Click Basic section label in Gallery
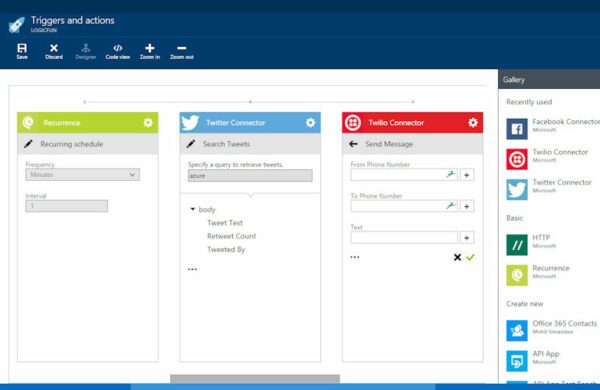 [x=514, y=218]
